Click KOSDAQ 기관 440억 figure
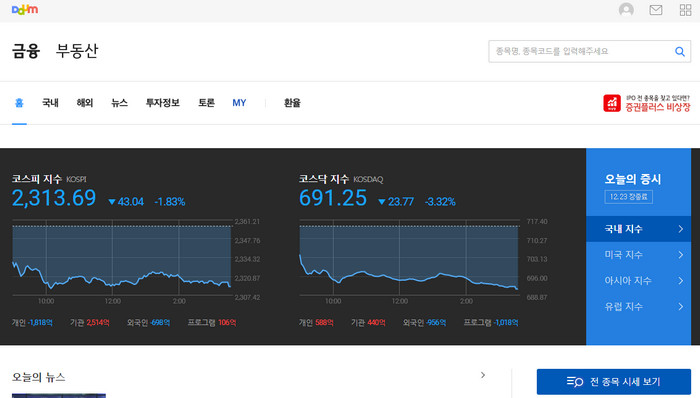 tap(368, 322)
